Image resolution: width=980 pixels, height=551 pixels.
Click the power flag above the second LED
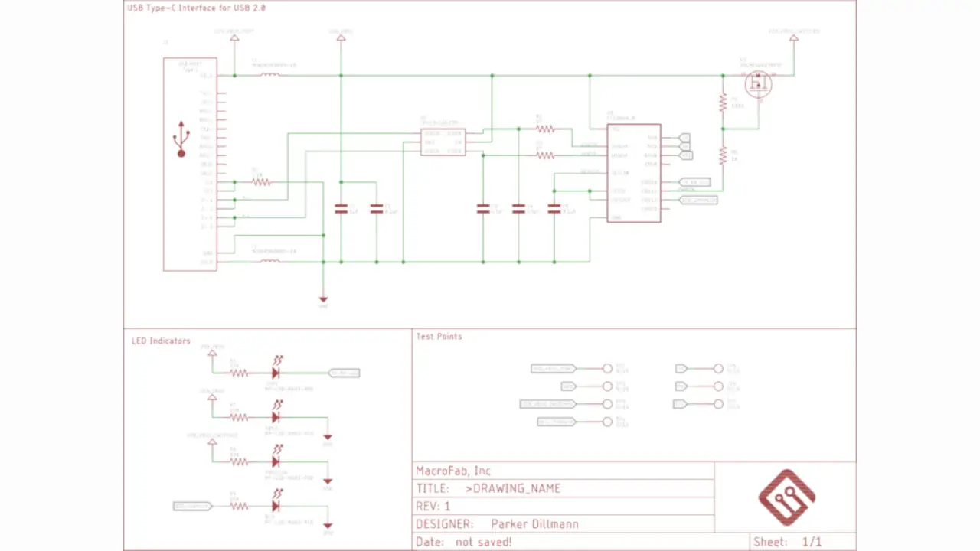click(212, 399)
